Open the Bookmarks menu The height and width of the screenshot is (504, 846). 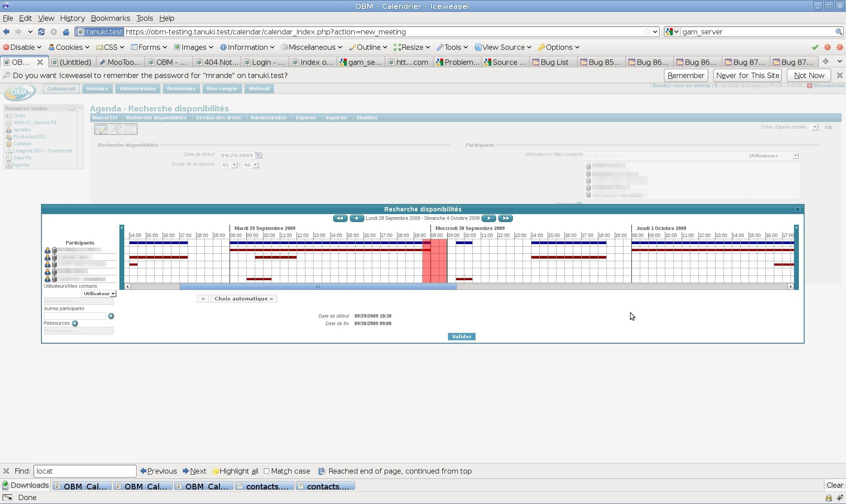[110, 18]
